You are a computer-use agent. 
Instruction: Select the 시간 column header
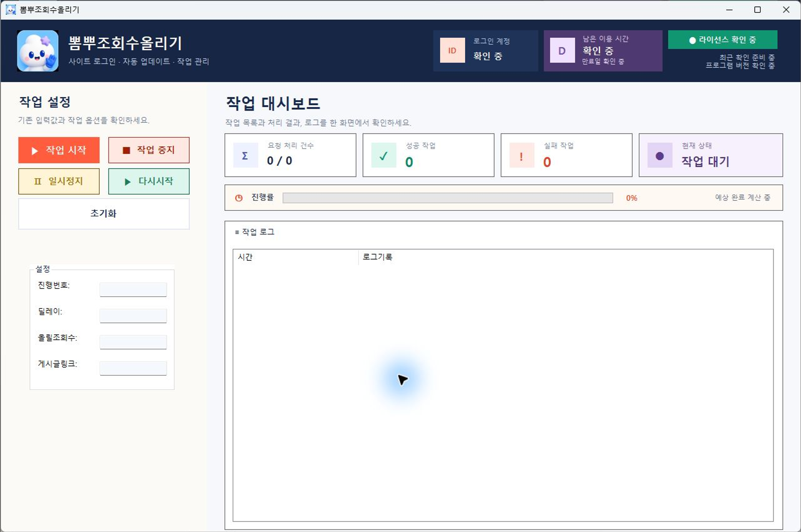coord(296,257)
